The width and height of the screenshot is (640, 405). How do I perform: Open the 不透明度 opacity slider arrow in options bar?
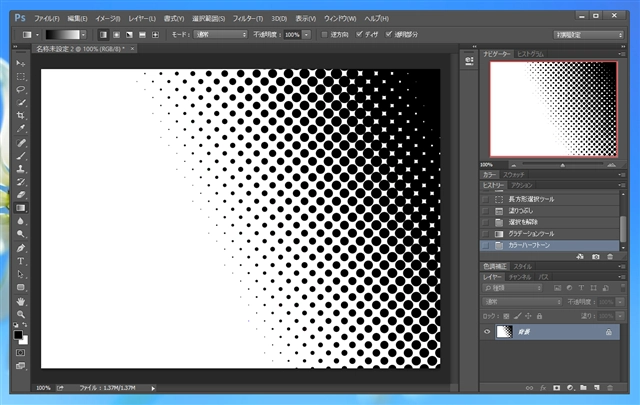point(307,35)
